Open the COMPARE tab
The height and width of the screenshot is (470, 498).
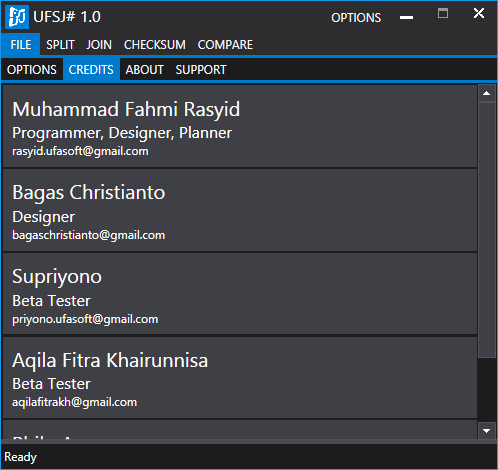click(x=225, y=45)
